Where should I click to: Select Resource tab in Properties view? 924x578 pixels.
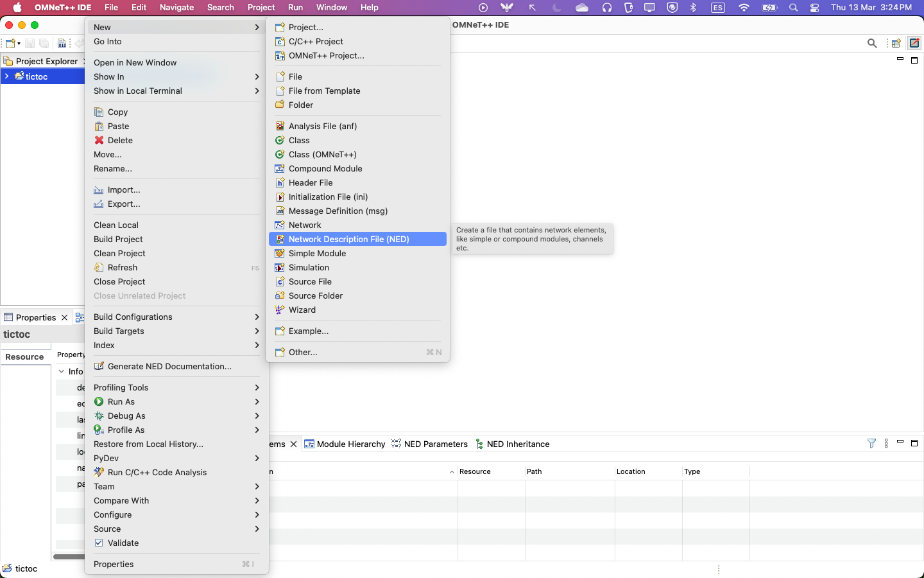pos(25,357)
